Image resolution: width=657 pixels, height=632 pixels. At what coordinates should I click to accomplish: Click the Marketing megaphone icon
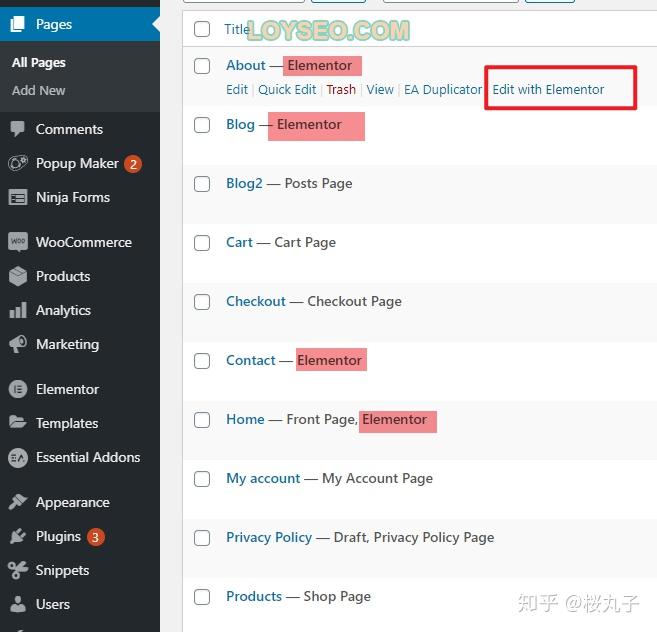(18, 344)
